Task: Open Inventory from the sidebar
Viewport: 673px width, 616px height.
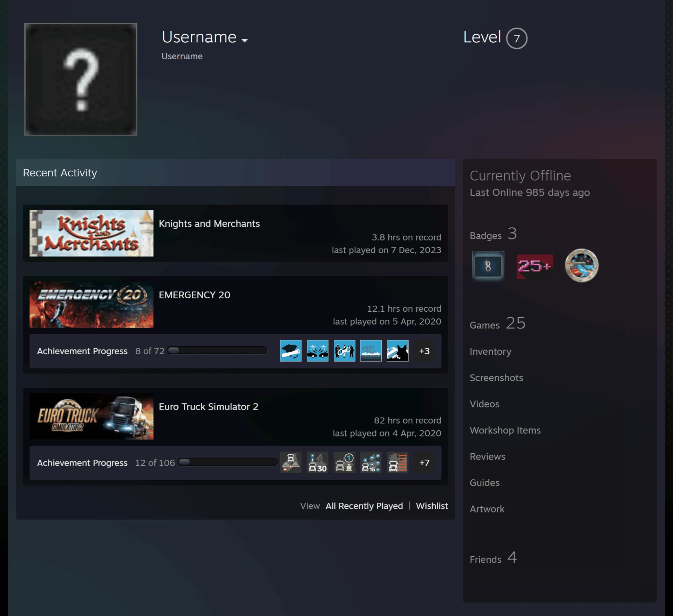Action: click(x=490, y=351)
